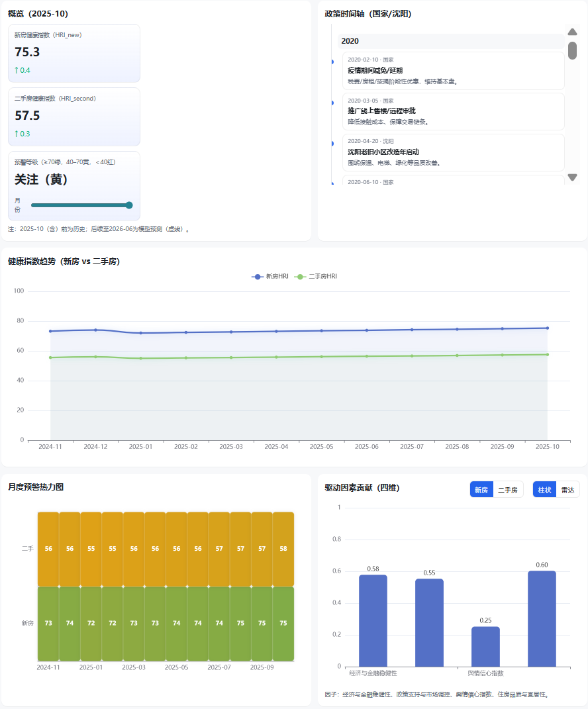Screen dimensions: 588x709
Task: Select the 柱状 chart view
Action: click(x=544, y=490)
